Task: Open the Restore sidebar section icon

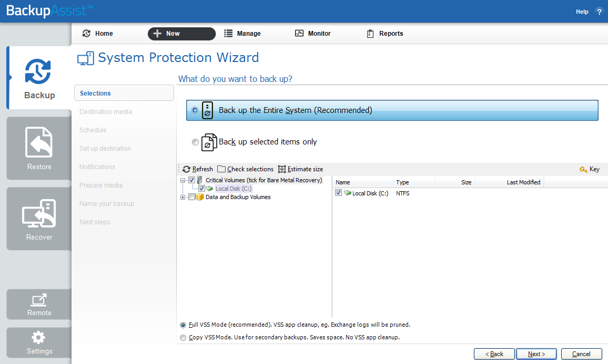Action: pyautogui.click(x=39, y=142)
